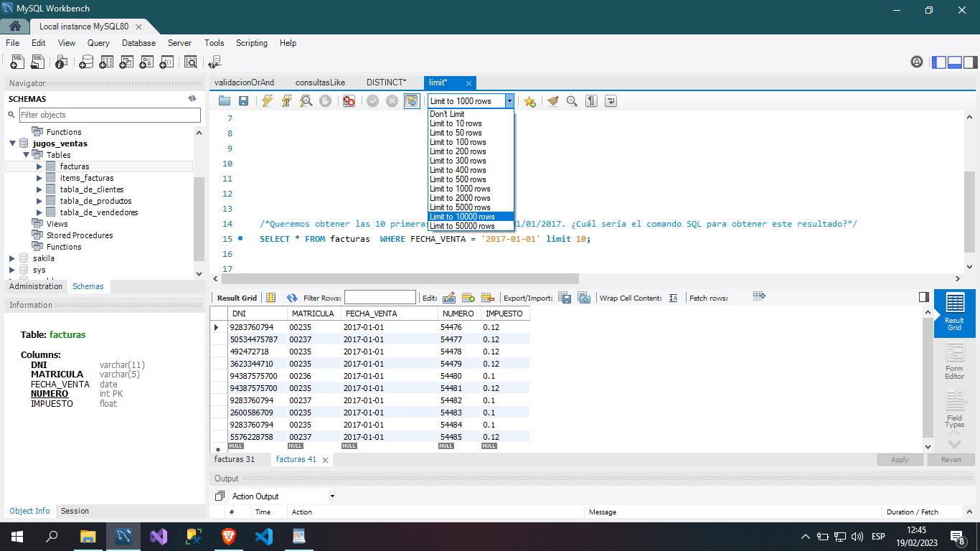
Task: Choose Limit to 10 rows option
Action: [x=471, y=123]
